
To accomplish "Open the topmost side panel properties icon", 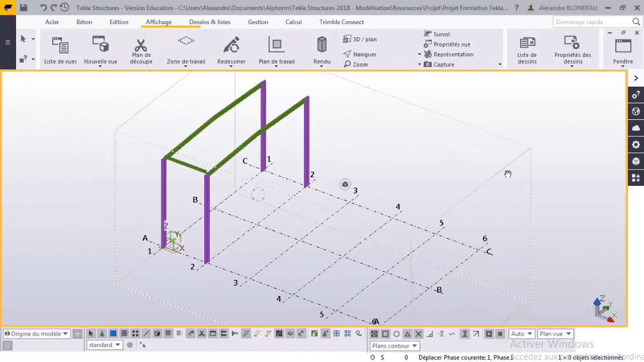I will [x=636, y=95].
